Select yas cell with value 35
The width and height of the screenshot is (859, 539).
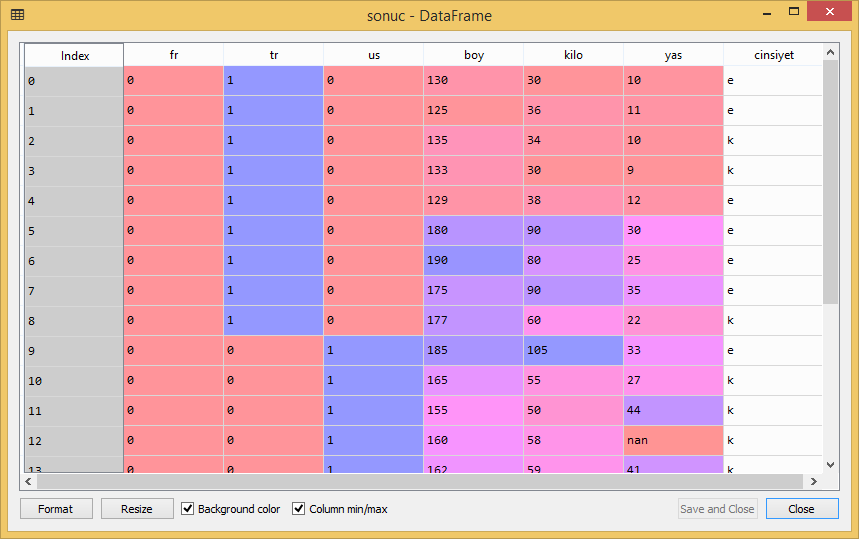tap(673, 290)
